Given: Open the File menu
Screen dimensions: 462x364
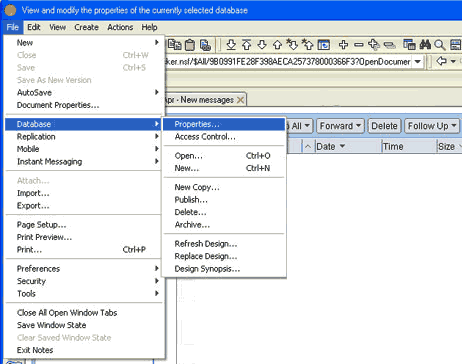Looking at the screenshot, I should (x=13, y=27).
